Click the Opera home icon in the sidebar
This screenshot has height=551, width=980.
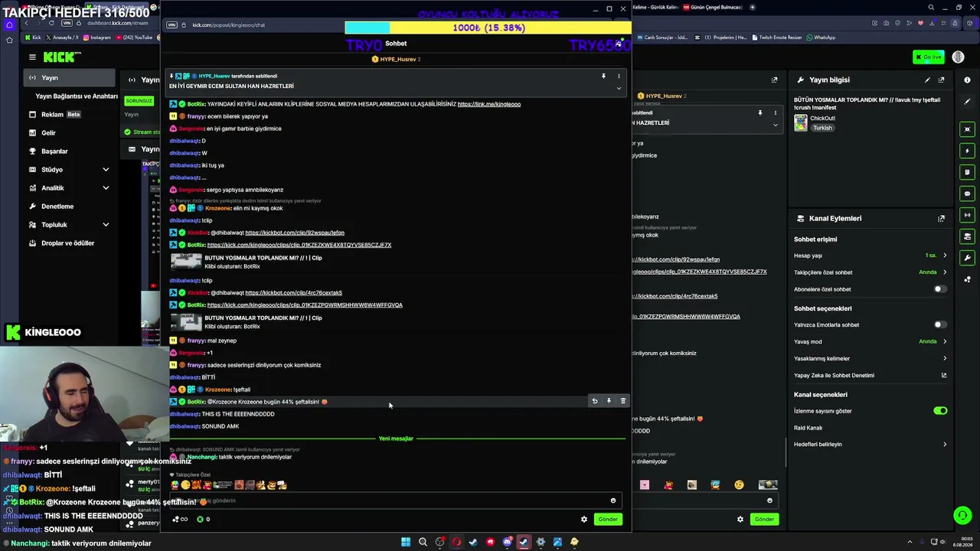click(9, 25)
